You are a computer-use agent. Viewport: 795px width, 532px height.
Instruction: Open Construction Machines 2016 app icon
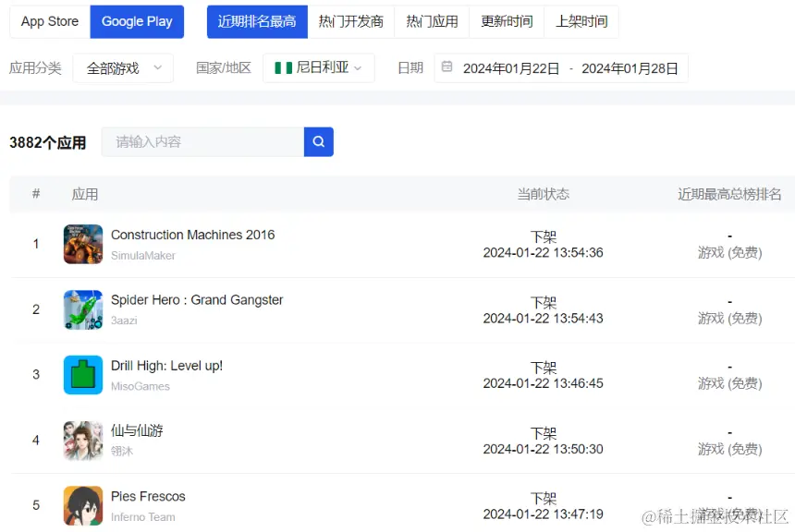83,244
